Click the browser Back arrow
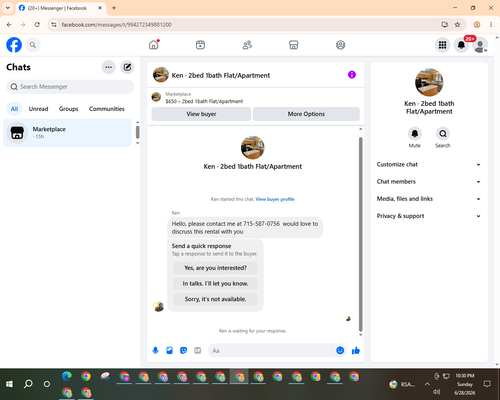 point(9,24)
